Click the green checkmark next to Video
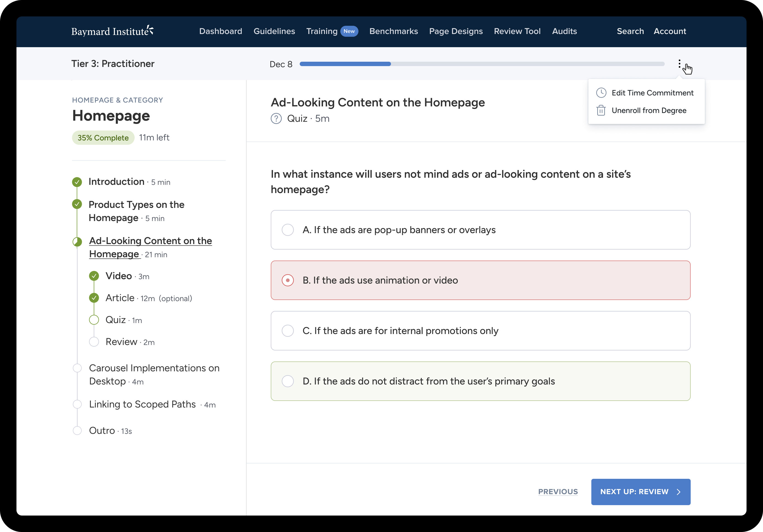Screen dimensions: 763x532 (x=94, y=276)
